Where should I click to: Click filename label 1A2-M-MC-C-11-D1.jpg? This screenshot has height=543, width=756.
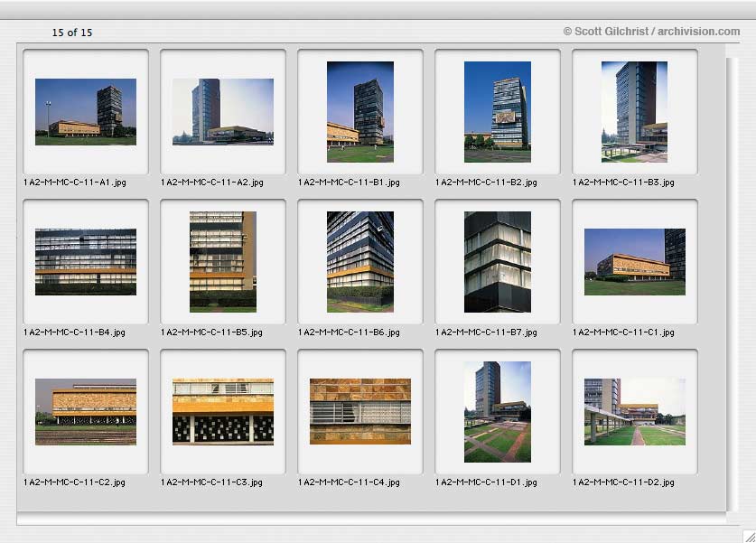pos(486,482)
